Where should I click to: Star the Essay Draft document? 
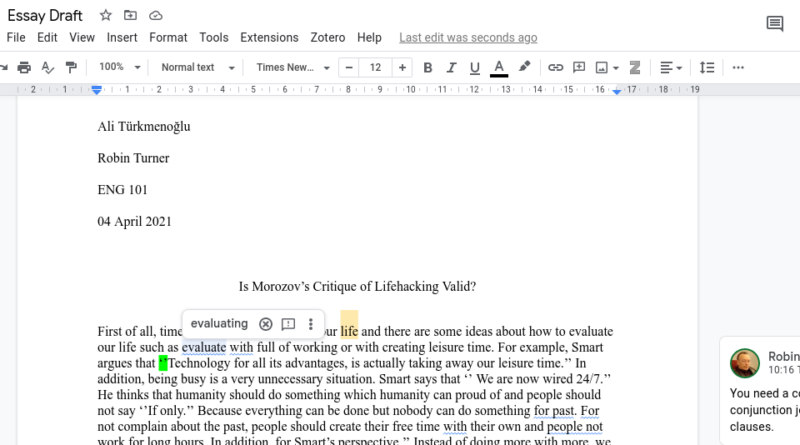click(106, 16)
